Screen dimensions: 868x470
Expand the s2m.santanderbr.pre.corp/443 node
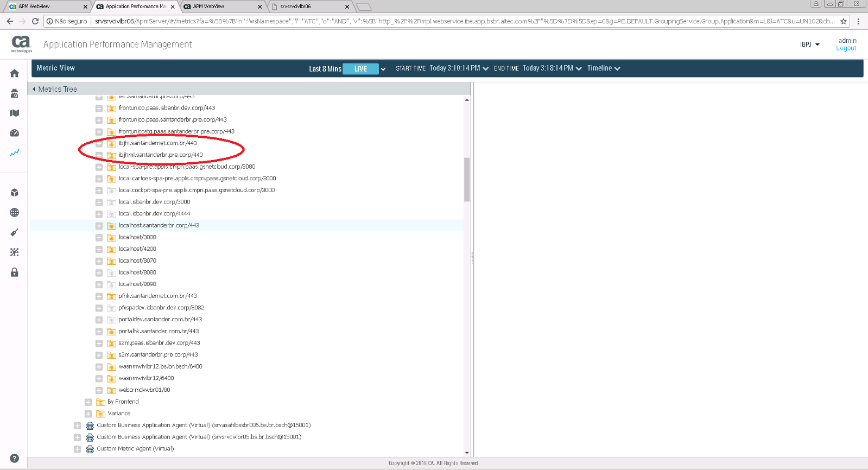pos(99,355)
